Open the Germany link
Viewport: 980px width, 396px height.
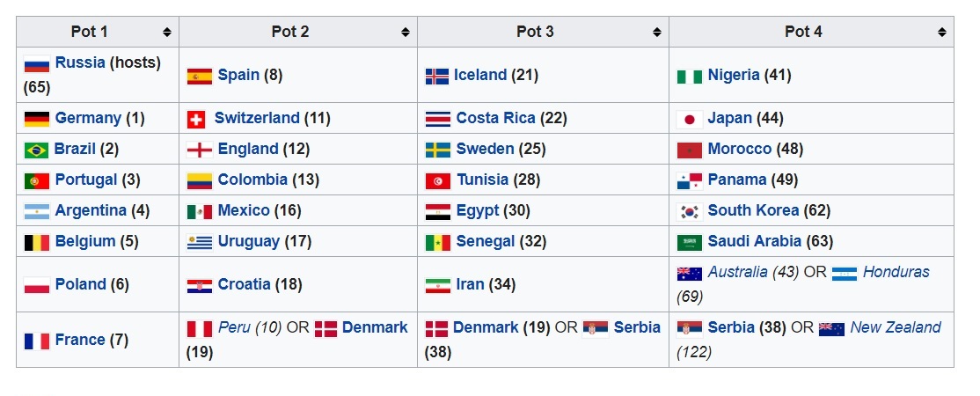tap(88, 118)
